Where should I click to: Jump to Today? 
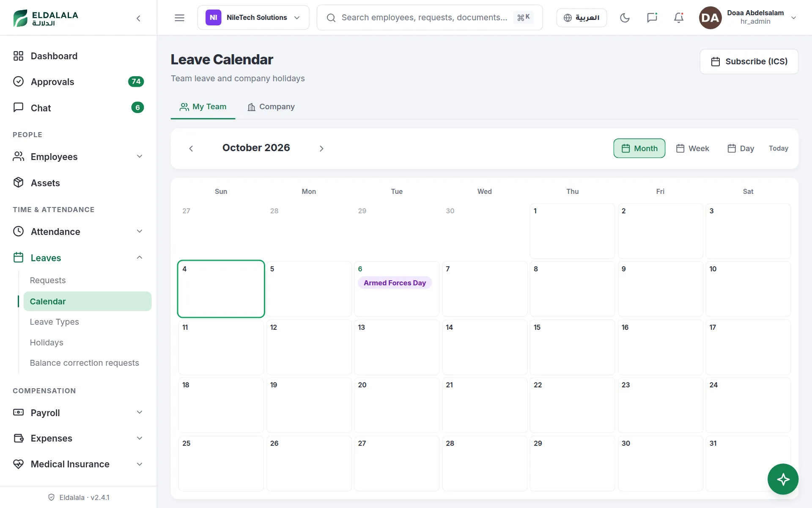778,149
